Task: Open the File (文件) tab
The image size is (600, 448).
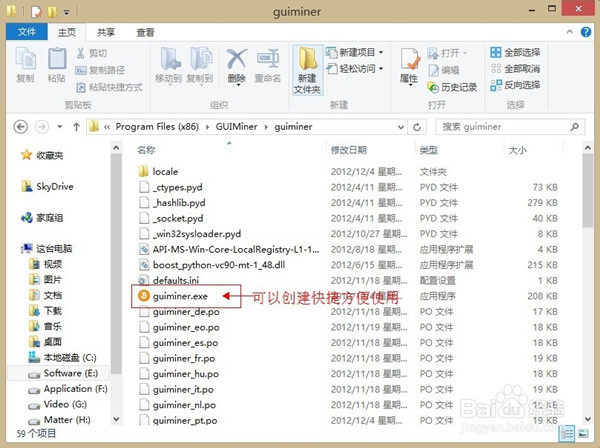Action: click(x=27, y=32)
